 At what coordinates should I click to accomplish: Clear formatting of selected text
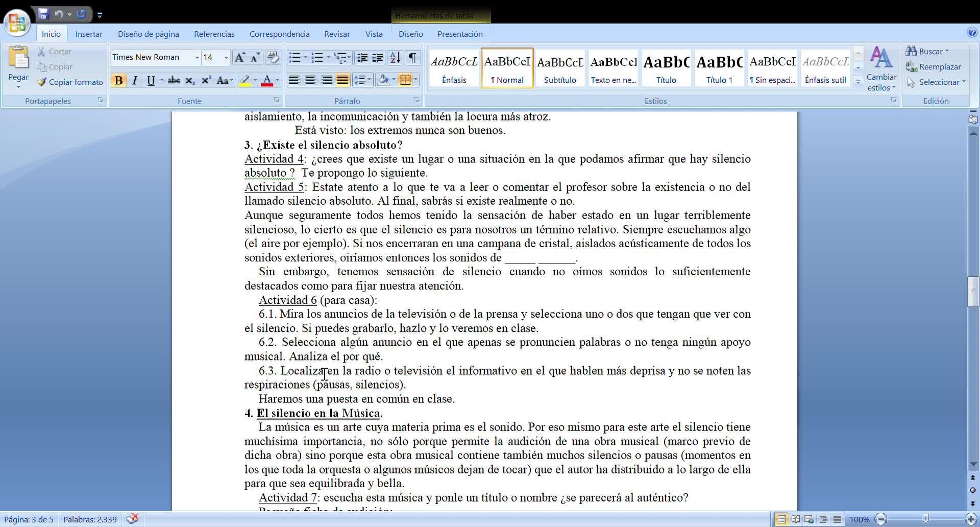(x=273, y=57)
